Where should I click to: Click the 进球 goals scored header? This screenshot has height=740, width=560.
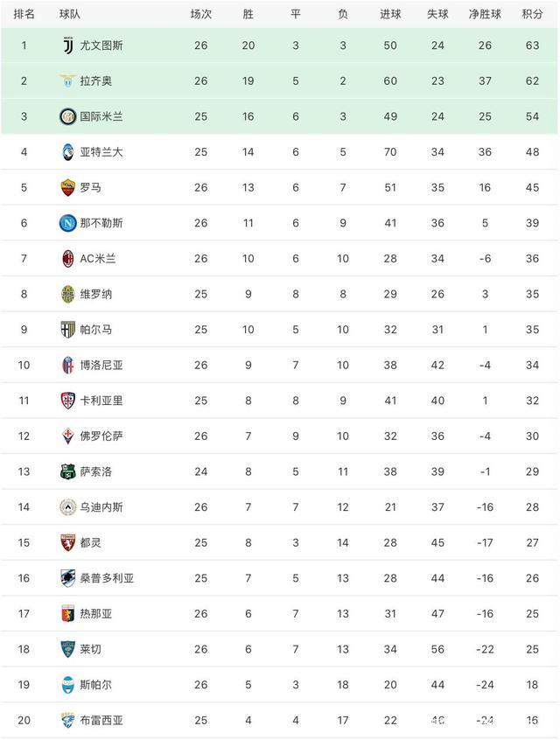point(390,14)
